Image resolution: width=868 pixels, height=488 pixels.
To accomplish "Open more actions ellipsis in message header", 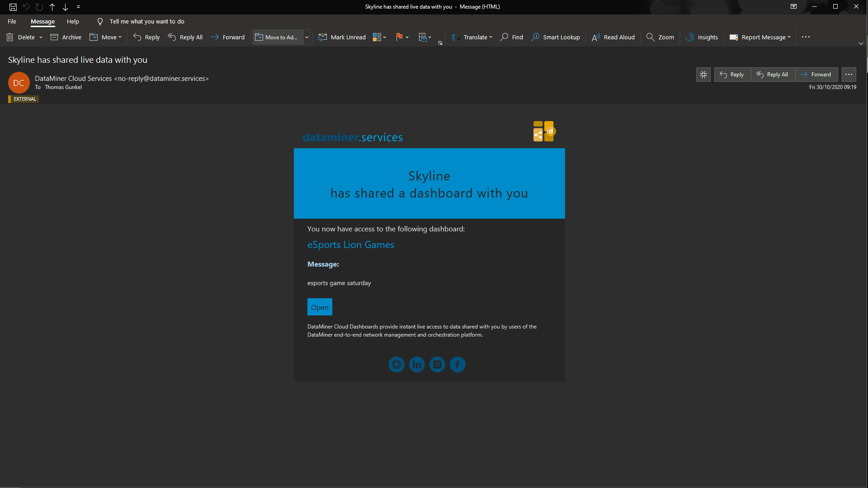I will pyautogui.click(x=849, y=75).
